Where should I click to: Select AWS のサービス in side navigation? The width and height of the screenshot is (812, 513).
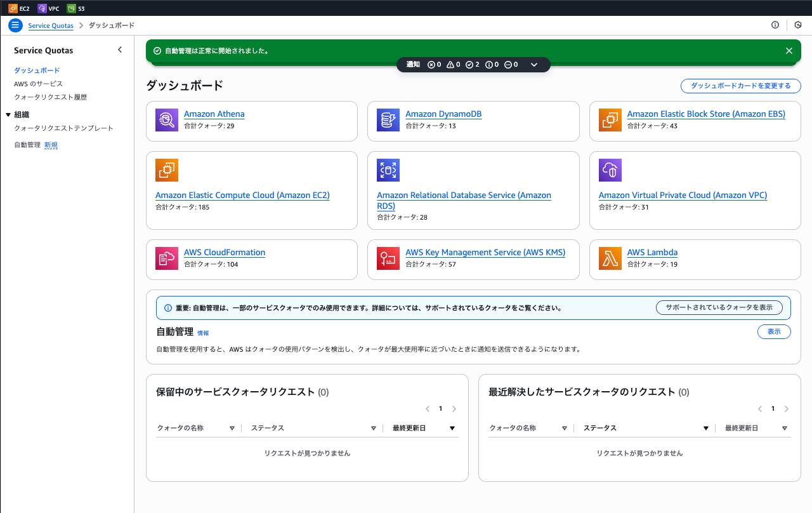click(x=38, y=84)
